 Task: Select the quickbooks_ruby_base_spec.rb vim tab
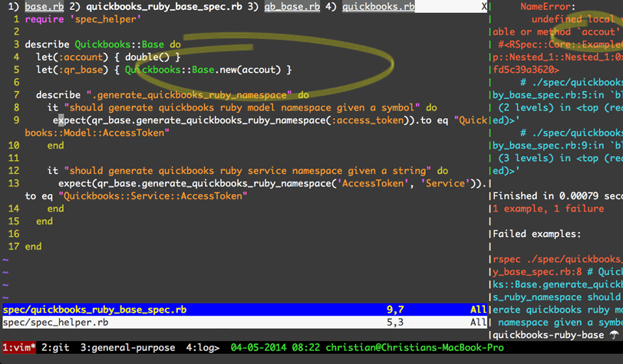pyautogui.click(x=163, y=6)
